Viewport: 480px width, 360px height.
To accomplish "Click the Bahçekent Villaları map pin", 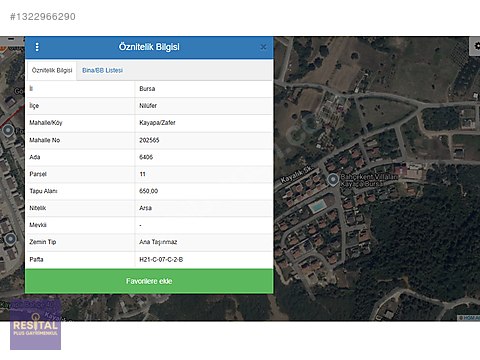I will [332, 180].
